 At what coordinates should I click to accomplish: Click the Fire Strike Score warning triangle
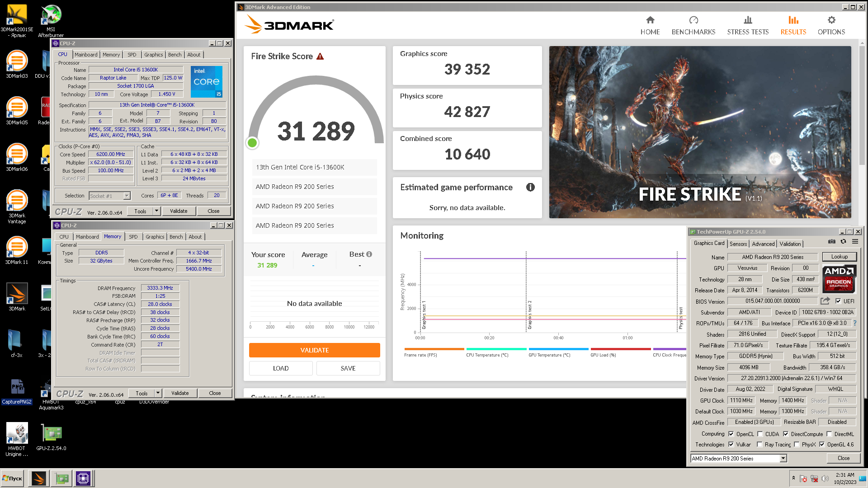tap(320, 56)
